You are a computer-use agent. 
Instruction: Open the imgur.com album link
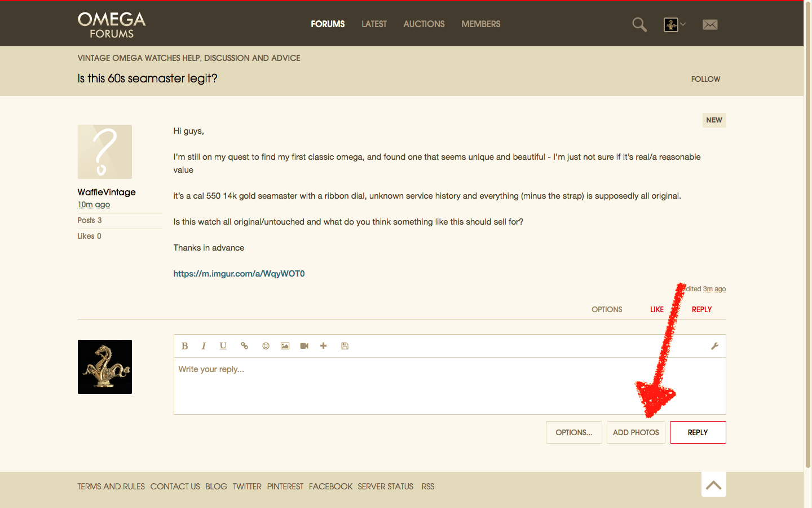point(239,274)
